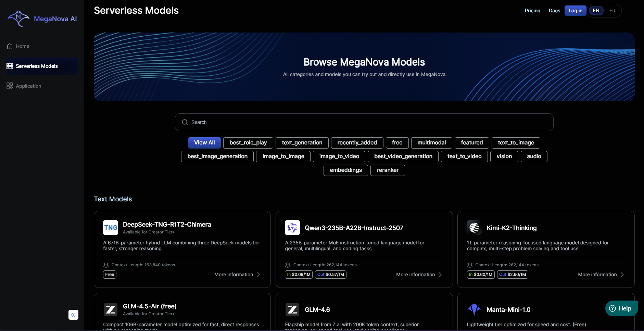Image resolution: width=644 pixels, height=331 pixels.
Task: Click the Manta-Mini-1.0 blue logo icon
Action: point(474,309)
